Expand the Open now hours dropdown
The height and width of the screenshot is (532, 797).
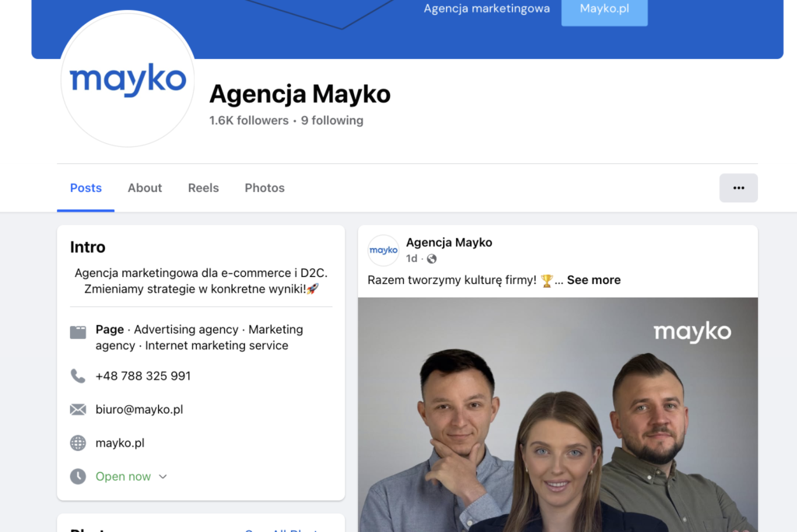point(162,476)
